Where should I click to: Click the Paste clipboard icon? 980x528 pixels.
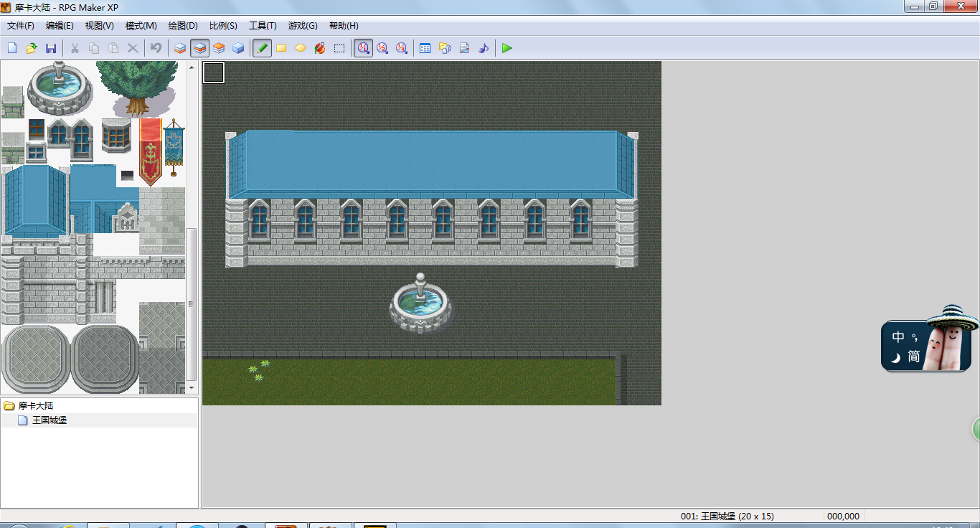pyautogui.click(x=113, y=48)
